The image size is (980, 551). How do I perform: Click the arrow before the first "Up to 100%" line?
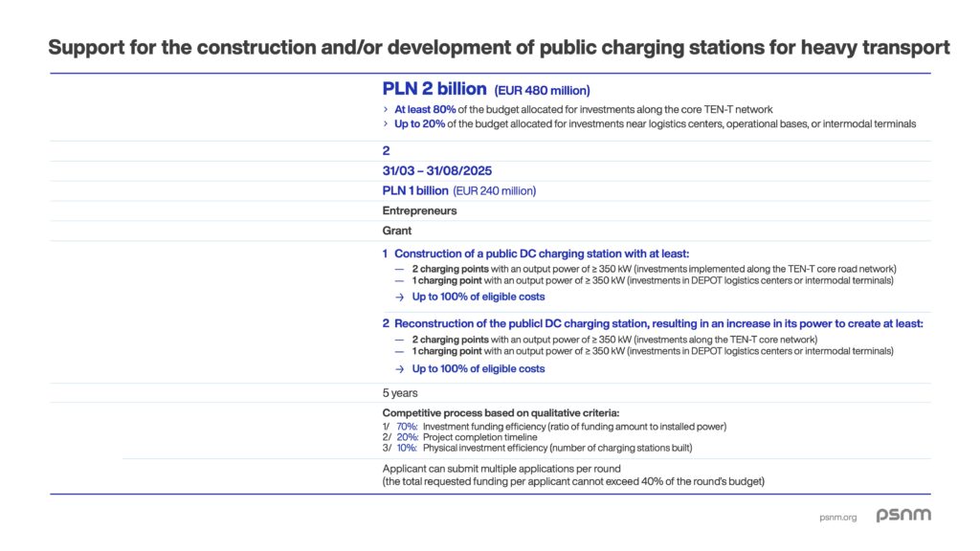coord(400,297)
